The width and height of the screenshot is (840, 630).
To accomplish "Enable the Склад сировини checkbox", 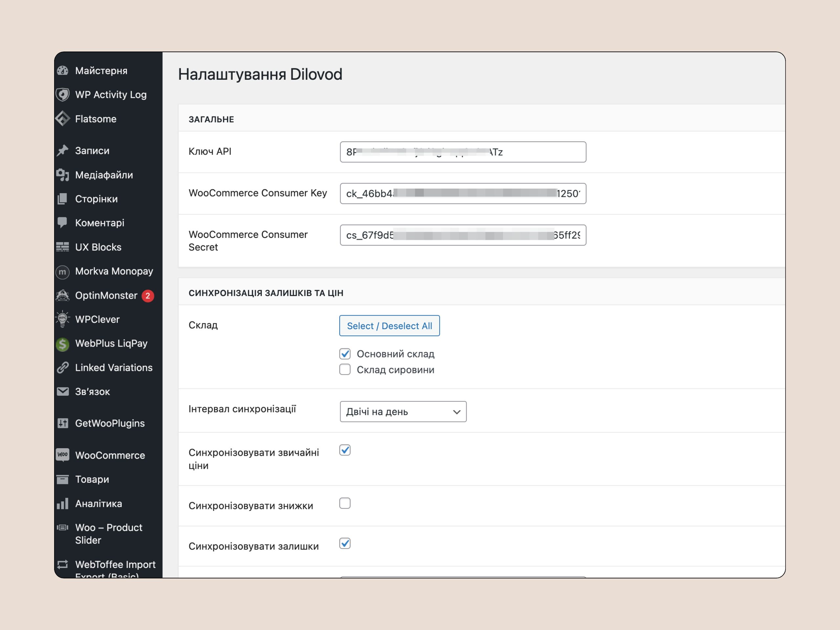I will tap(345, 369).
